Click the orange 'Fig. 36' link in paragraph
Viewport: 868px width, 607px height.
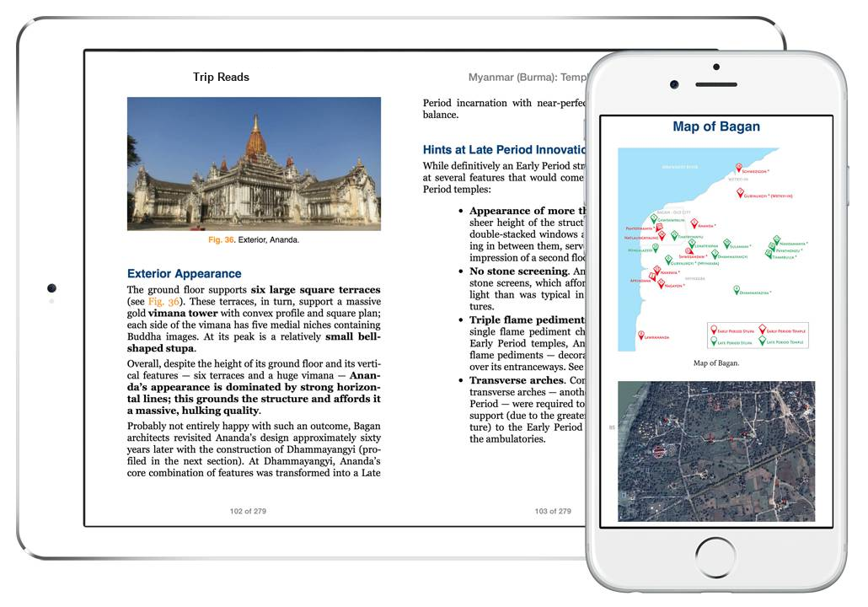point(163,301)
